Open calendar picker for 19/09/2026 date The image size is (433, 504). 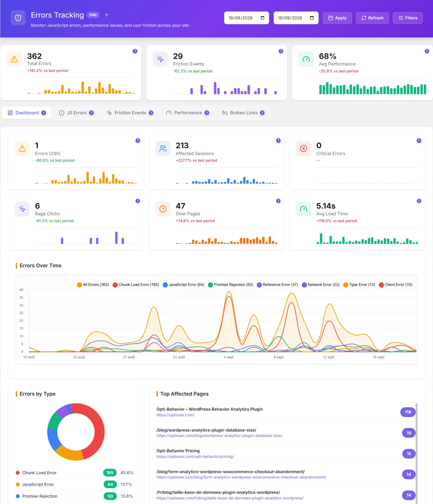tap(312, 18)
